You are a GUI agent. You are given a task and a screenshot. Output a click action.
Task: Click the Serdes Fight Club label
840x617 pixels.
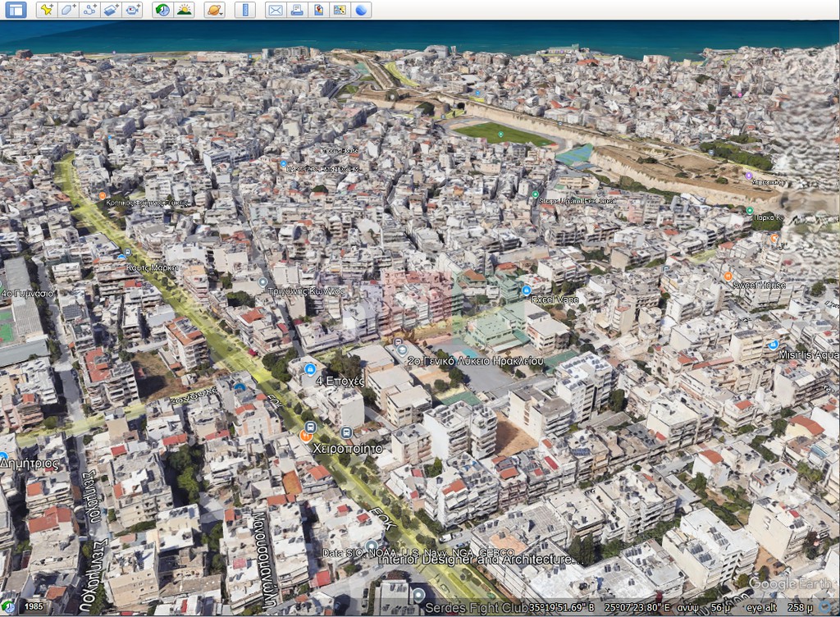tap(477, 608)
